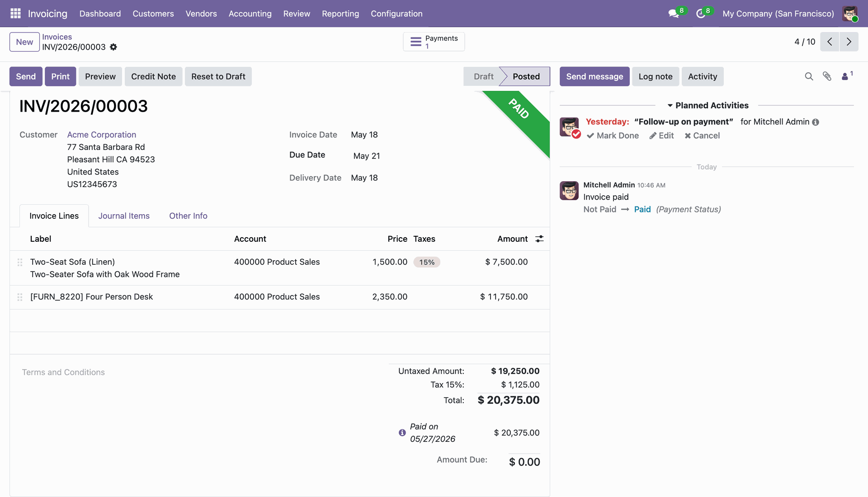Click the paperclip attachments icon

(x=827, y=76)
